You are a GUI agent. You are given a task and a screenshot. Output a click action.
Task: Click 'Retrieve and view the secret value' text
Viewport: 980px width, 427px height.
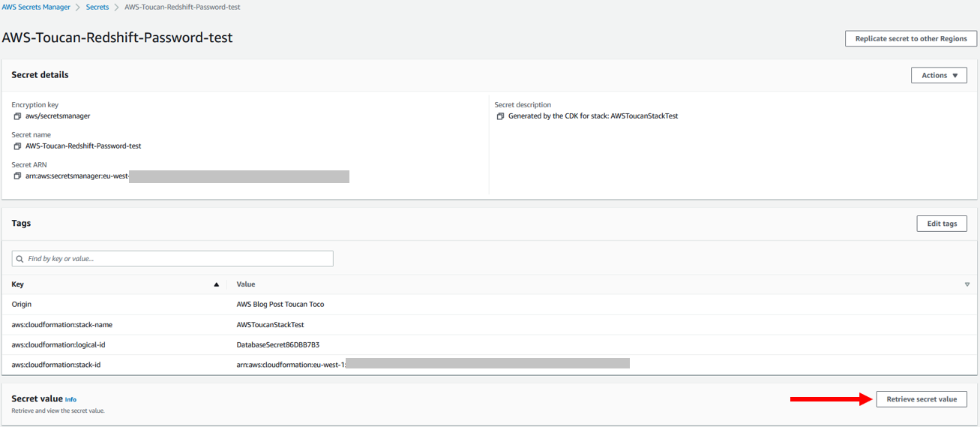tap(58, 411)
